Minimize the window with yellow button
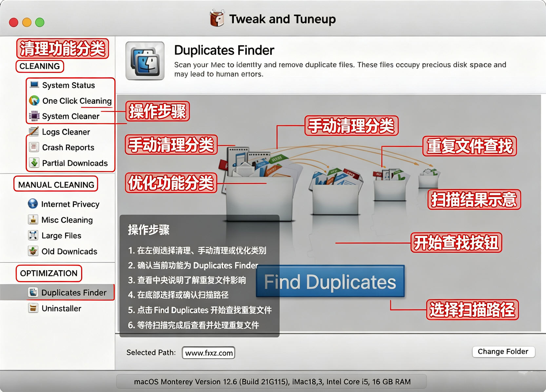Image resolution: width=546 pixels, height=392 pixels. (x=27, y=22)
